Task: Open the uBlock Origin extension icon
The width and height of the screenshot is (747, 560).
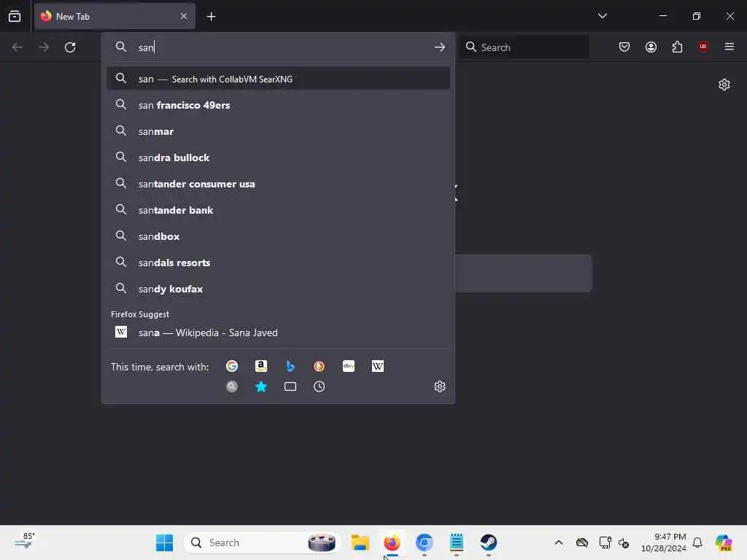Action: tap(703, 47)
